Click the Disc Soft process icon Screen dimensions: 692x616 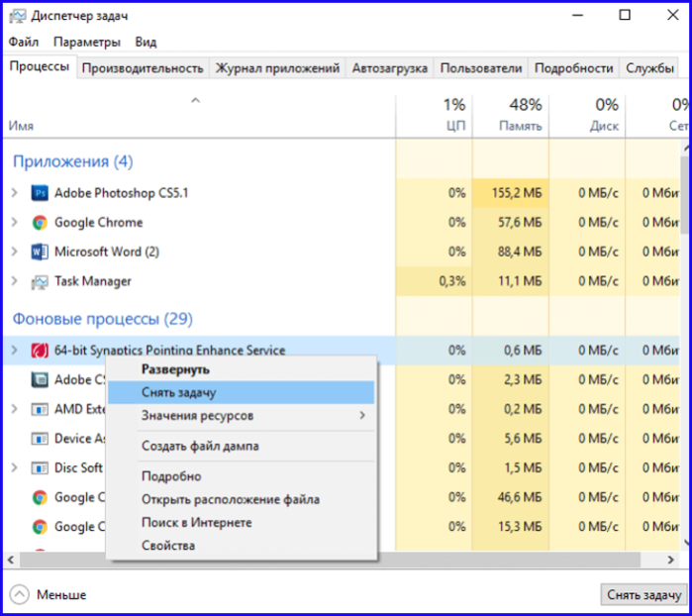[x=40, y=468]
